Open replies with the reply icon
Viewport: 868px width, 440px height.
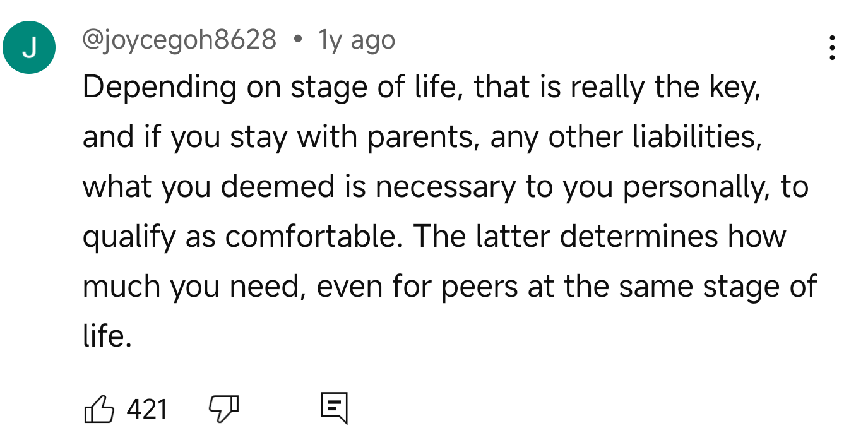point(333,408)
